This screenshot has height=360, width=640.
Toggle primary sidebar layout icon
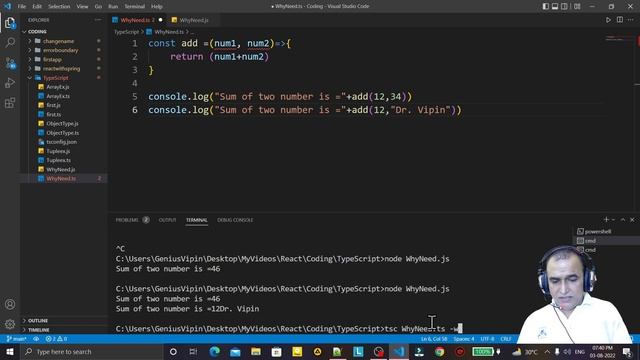pos(546,6)
